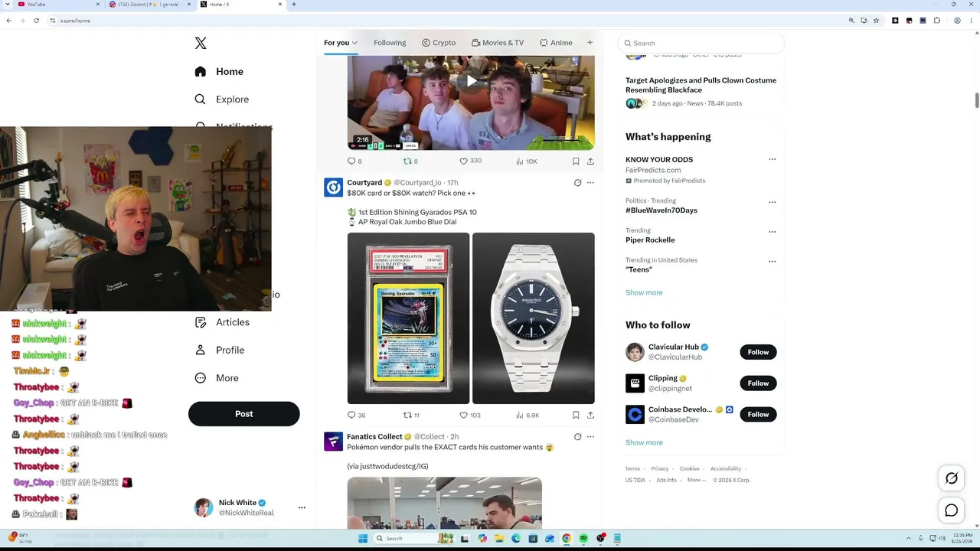
Task: Expand the For you tab chevron
Action: click(354, 43)
